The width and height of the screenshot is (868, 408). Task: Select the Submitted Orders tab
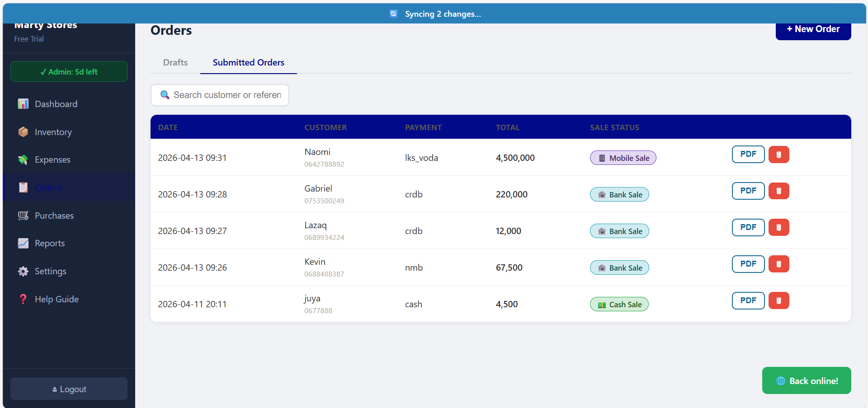[248, 62]
